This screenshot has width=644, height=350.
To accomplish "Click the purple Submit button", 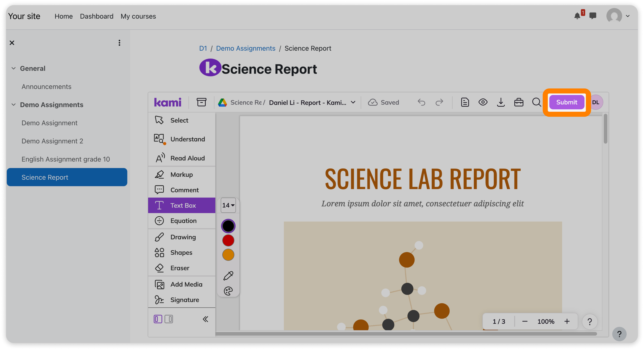I will tap(567, 102).
